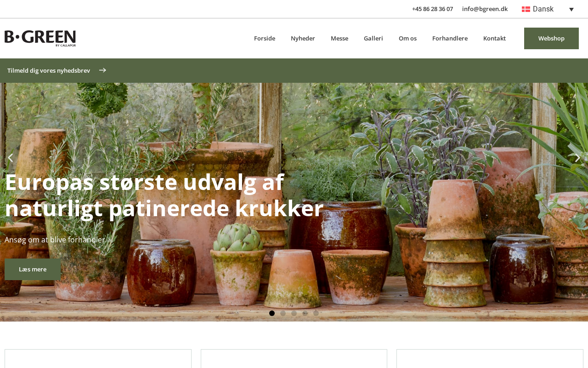Advance carousel with right arrow
This screenshot has height=368, width=588.
tap(577, 158)
